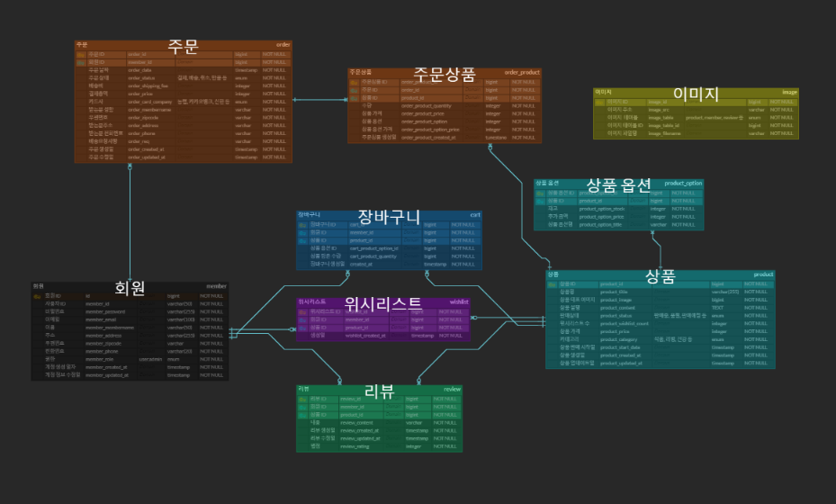Select the order_product_option_price column cell
836x504 pixels.
click(x=430, y=130)
